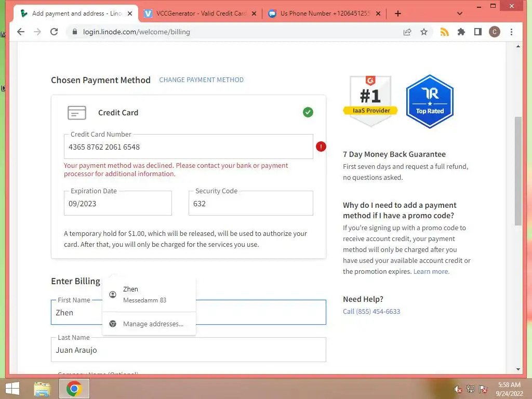The image size is (532, 399).
Task: Click the credit card icon
Action: pos(77,113)
